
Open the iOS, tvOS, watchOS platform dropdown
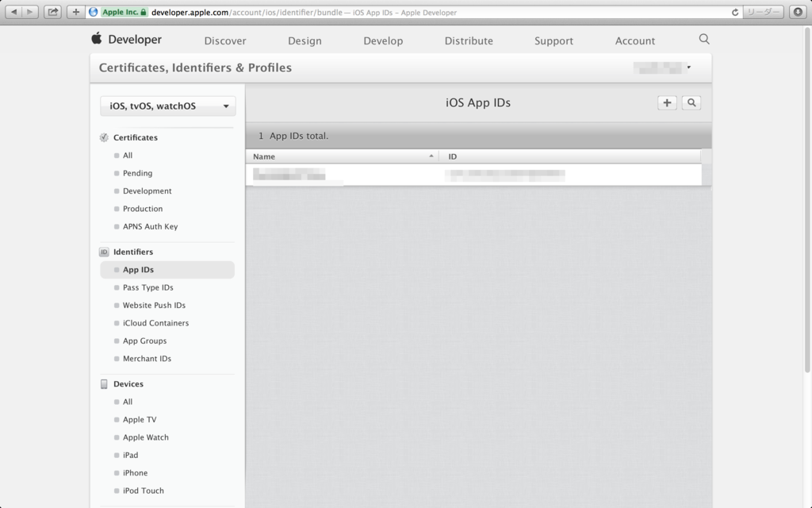click(x=168, y=106)
